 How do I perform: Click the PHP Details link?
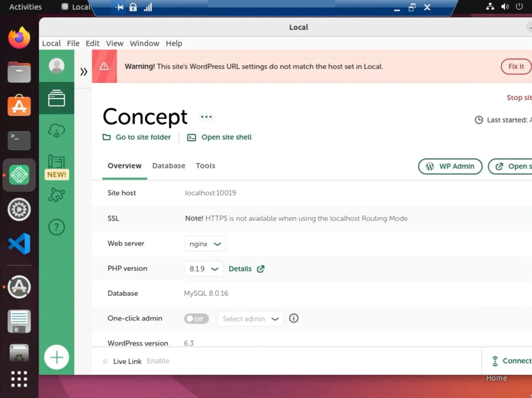coord(240,269)
